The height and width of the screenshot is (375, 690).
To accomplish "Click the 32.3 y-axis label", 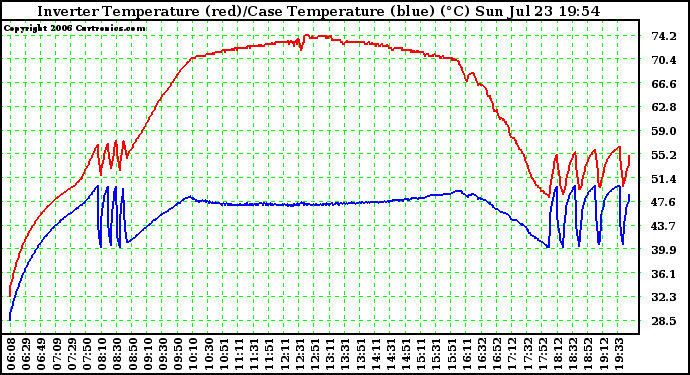I will tap(664, 298).
